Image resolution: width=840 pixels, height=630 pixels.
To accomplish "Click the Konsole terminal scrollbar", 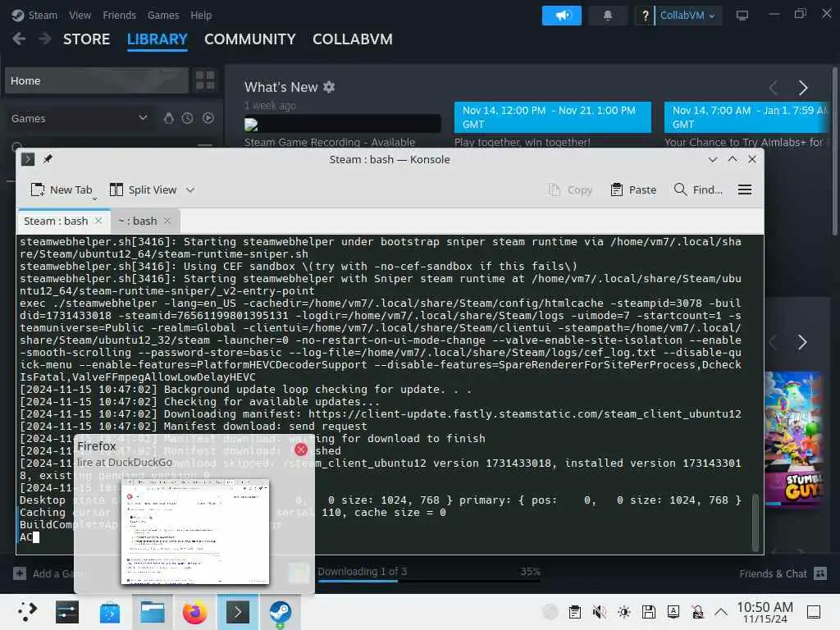I will 756,523.
